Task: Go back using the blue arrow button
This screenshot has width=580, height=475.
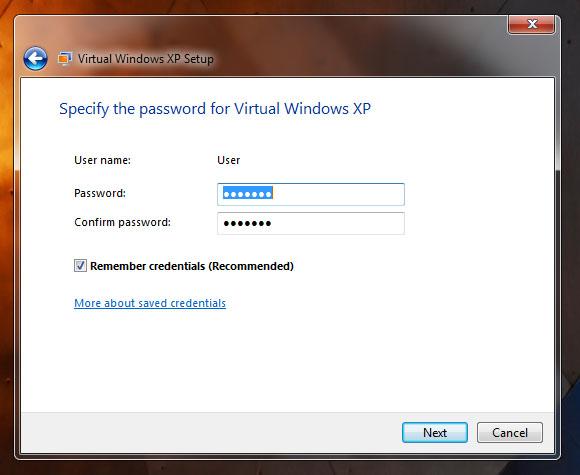Action: click(35, 58)
